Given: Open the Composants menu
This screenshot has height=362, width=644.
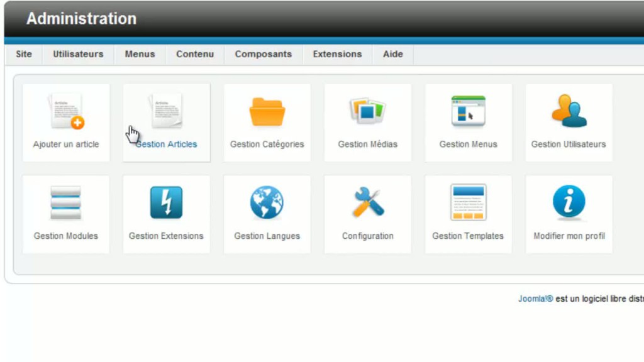Looking at the screenshot, I should pyautogui.click(x=263, y=54).
